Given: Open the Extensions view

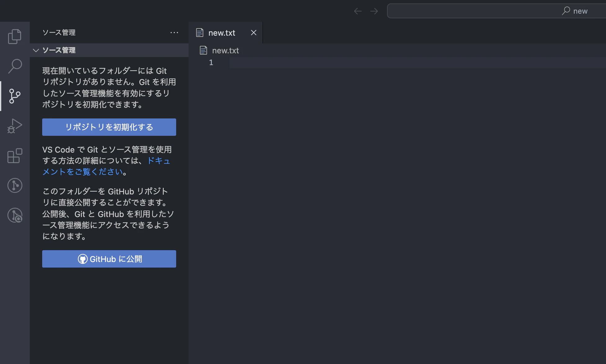Looking at the screenshot, I should (15, 156).
